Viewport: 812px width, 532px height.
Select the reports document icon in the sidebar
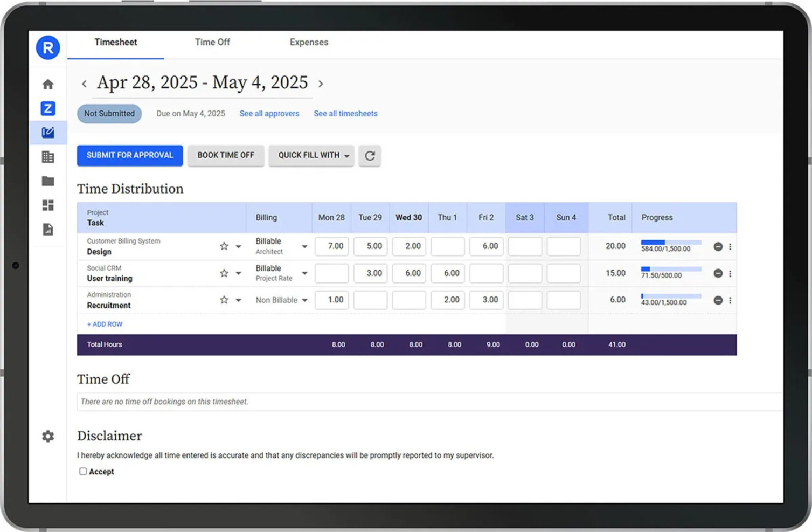click(47, 229)
